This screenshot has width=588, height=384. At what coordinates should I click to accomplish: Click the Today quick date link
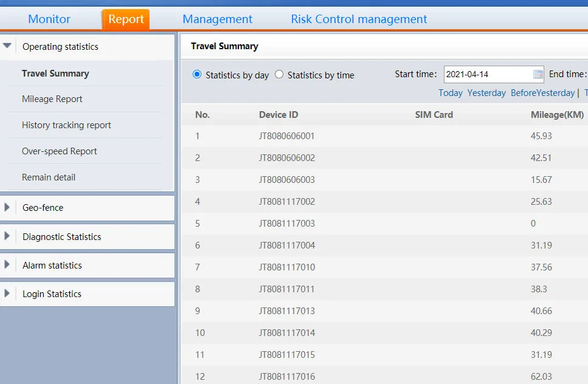[x=451, y=93]
